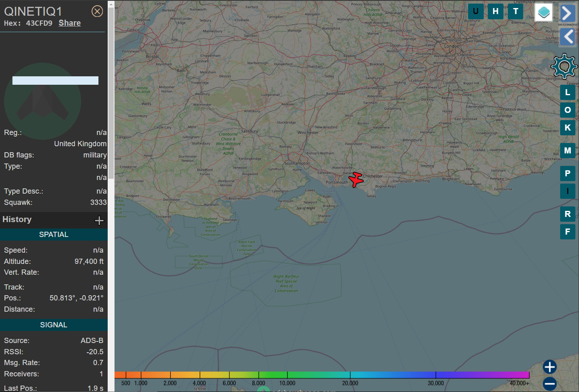
Task: Toggle the T tracks button
Action: click(x=516, y=11)
